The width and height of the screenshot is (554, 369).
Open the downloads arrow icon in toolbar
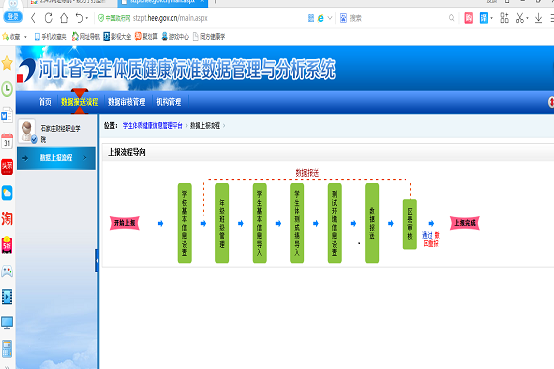point(538,18)
